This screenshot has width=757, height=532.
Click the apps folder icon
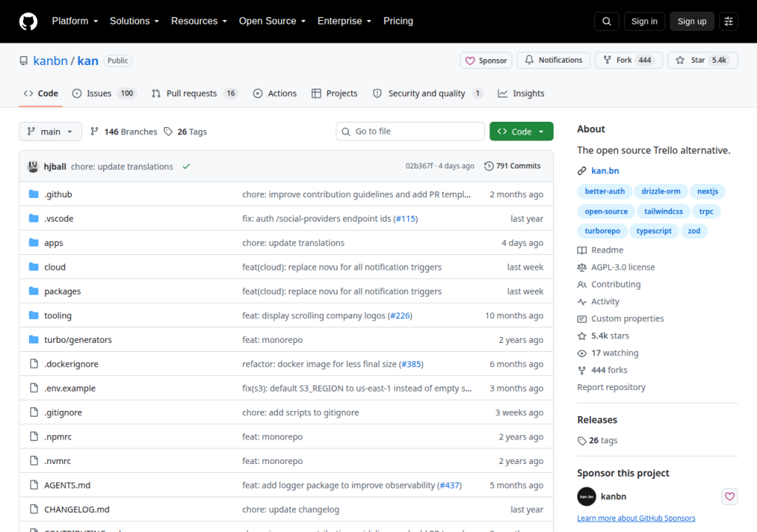(34, 242)
